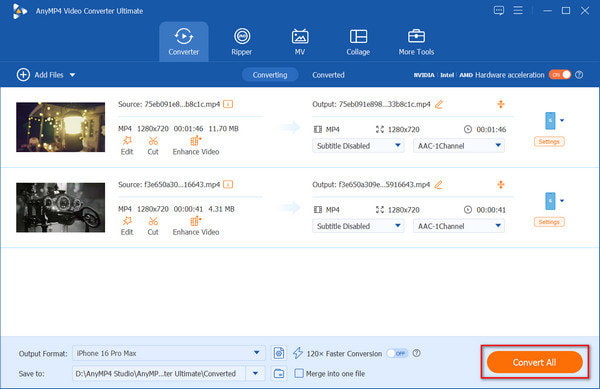Open AAC-1Channel audio dropdown for 00:01:46 video
Viewport: 600px width, 389px height.
[x=459, y=146]
